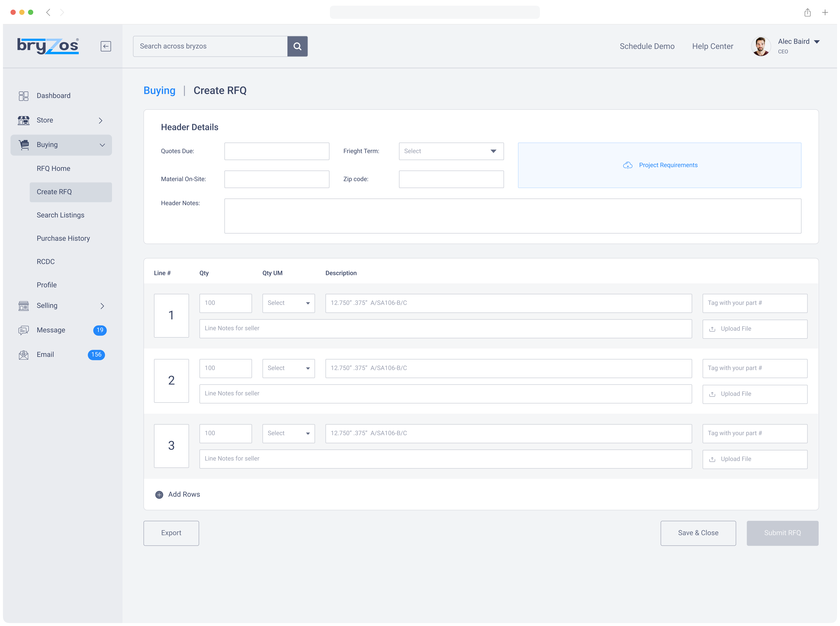Click line 1 Line Notes for seller field

(x=445, y=328)
